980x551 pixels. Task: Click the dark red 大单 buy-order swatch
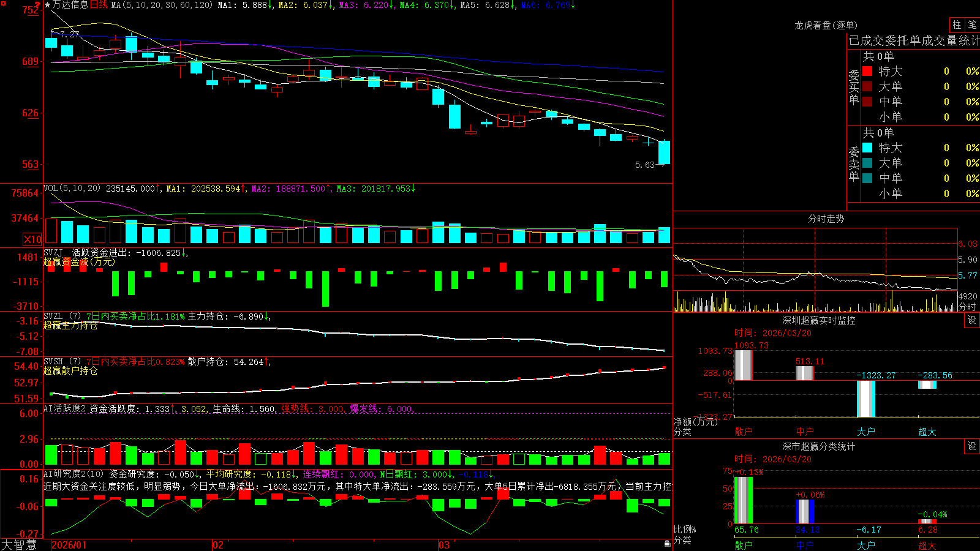[x=867, y=86]
